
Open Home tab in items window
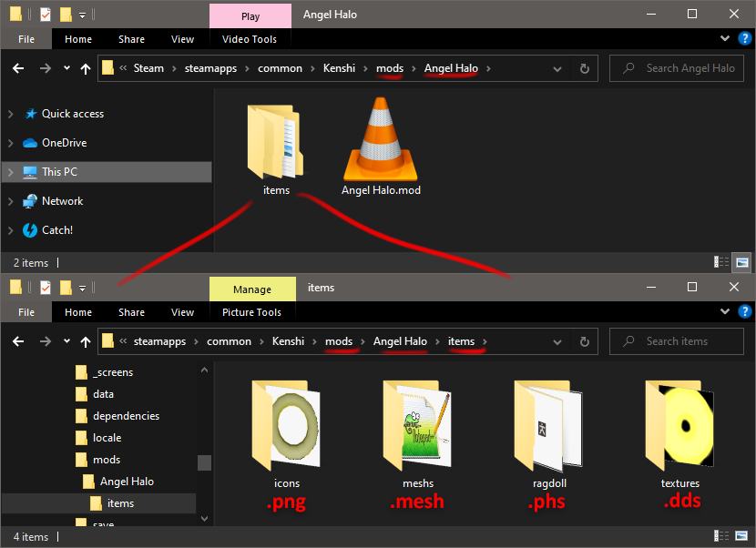78,312
